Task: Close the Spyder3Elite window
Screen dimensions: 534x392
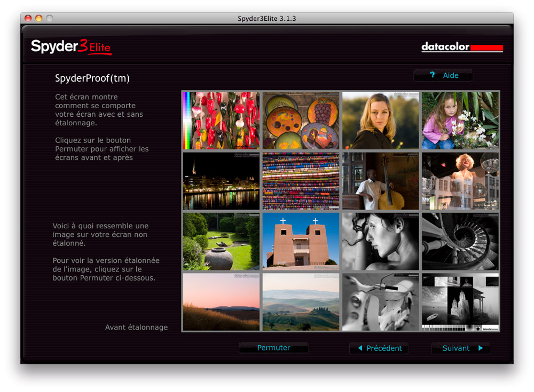Action: click(28, 18)
